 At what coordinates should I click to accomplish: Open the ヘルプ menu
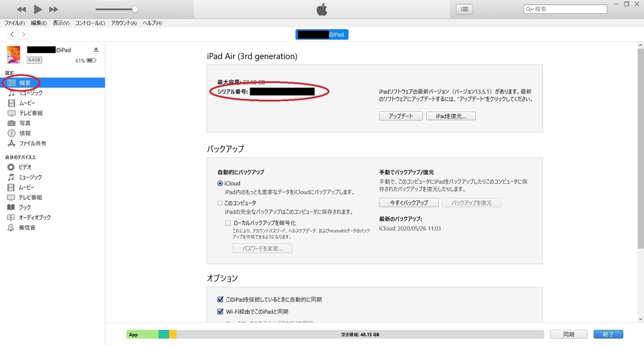(x=152, y=23)
